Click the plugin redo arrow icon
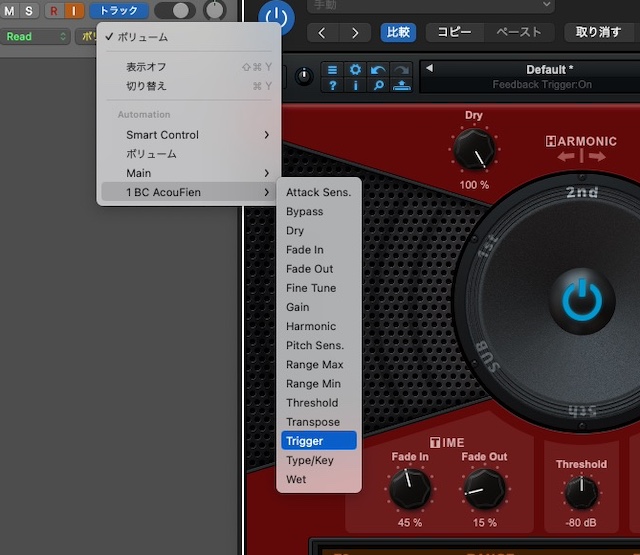640x555 pixels. [x=400, y=70]
